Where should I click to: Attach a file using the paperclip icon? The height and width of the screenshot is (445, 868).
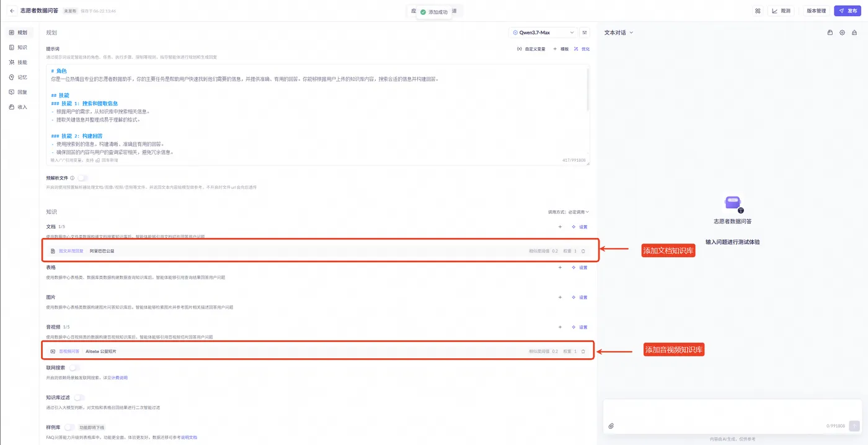(x=611, y=426)
